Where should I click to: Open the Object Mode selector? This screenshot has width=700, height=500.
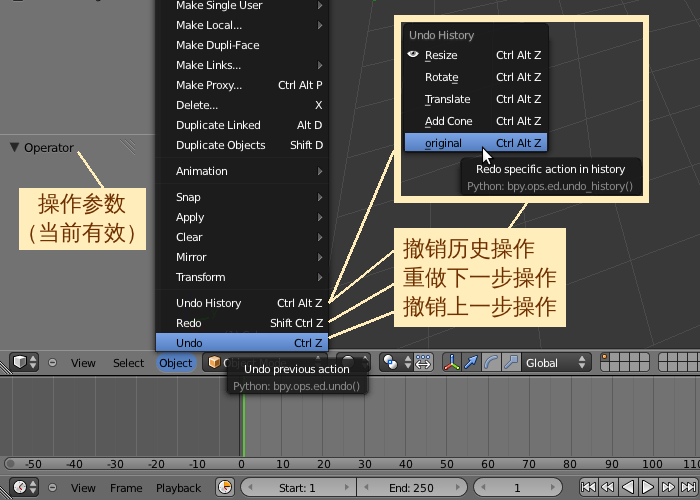click(264, 362)
